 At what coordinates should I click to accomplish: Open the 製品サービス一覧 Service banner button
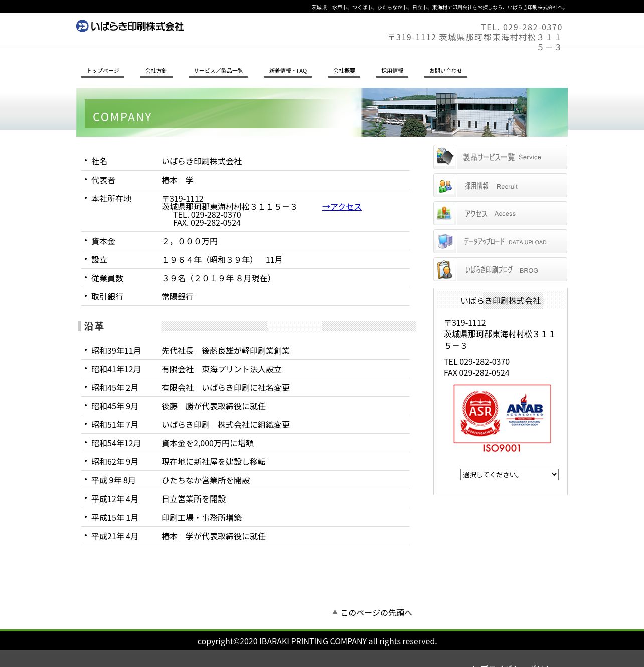point(501,157)
